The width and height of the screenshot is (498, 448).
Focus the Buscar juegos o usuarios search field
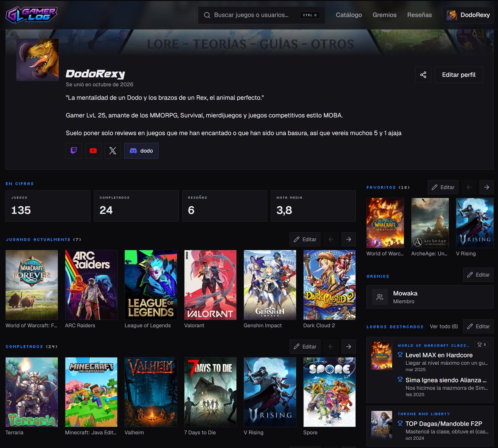[262, 15]
